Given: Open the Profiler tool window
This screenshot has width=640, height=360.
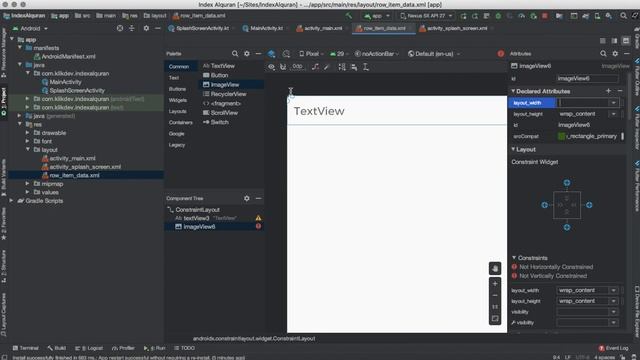Looking at the screenshot, I should pos(123,348).
